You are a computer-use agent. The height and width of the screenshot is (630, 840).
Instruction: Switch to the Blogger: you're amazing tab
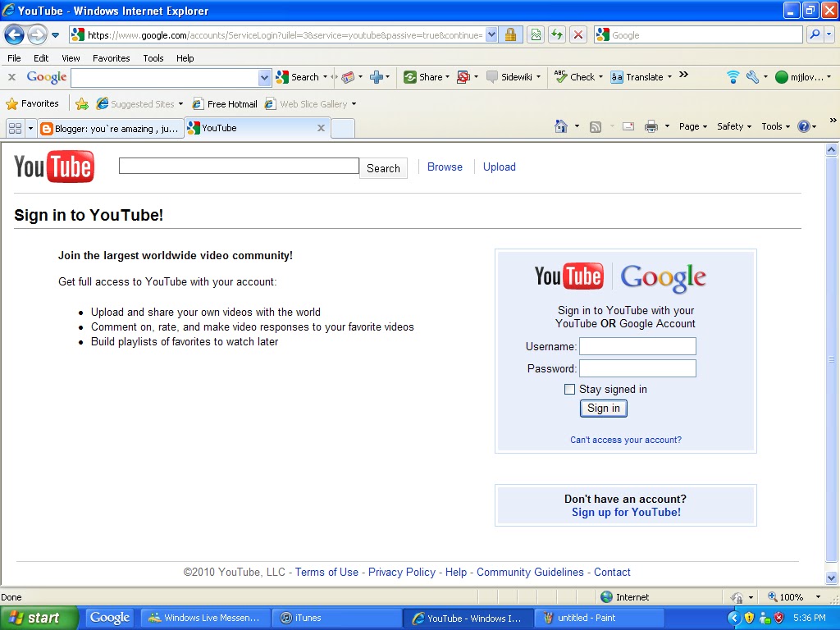(110, 129)
